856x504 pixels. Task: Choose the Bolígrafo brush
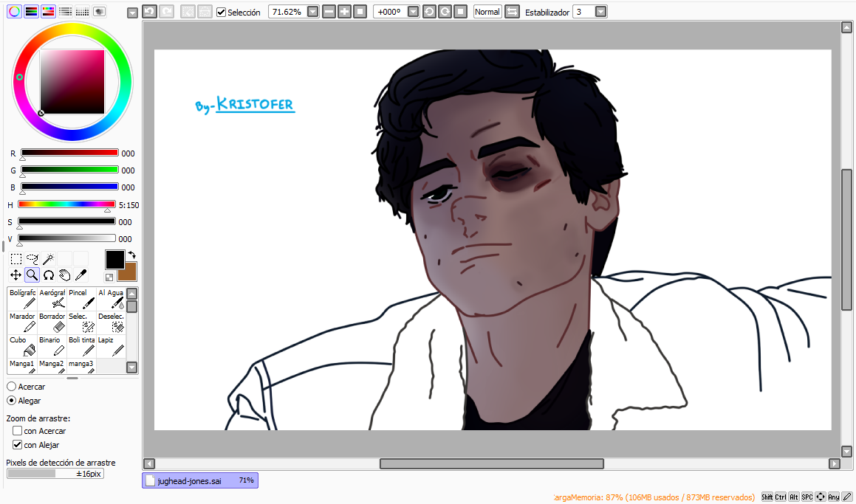point(22,299)
